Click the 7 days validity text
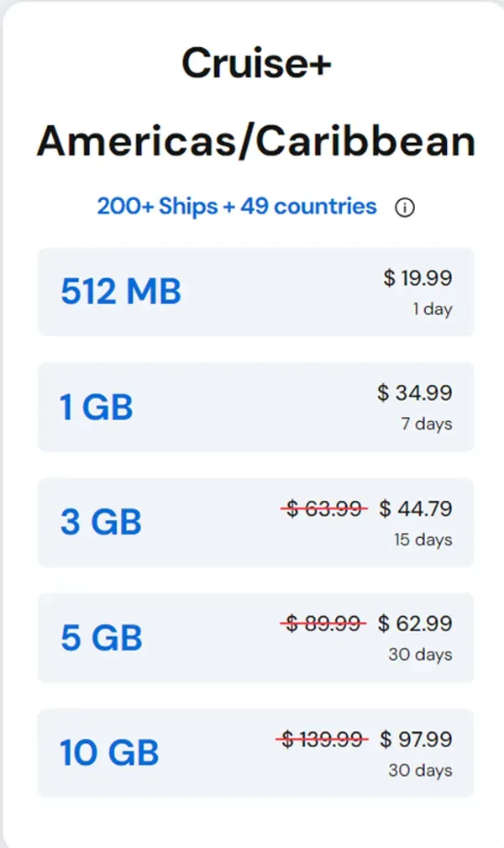 click(x=427, y=424)
